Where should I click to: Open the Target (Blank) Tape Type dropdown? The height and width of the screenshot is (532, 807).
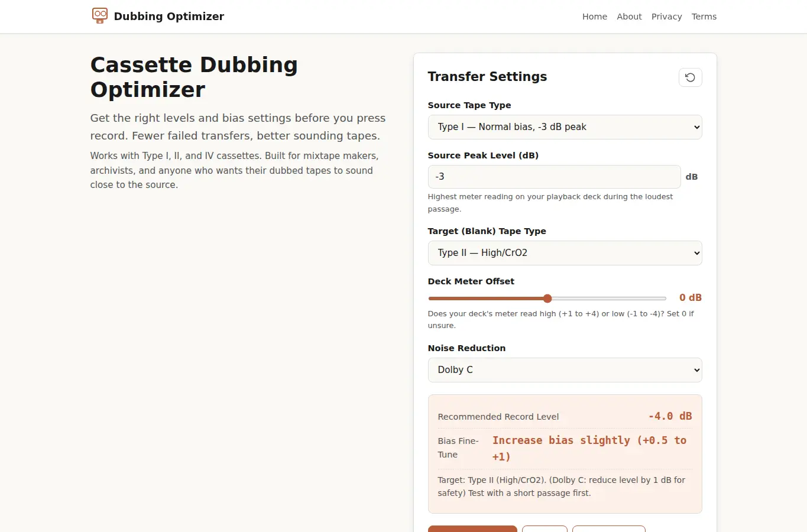tap(565, 253)
